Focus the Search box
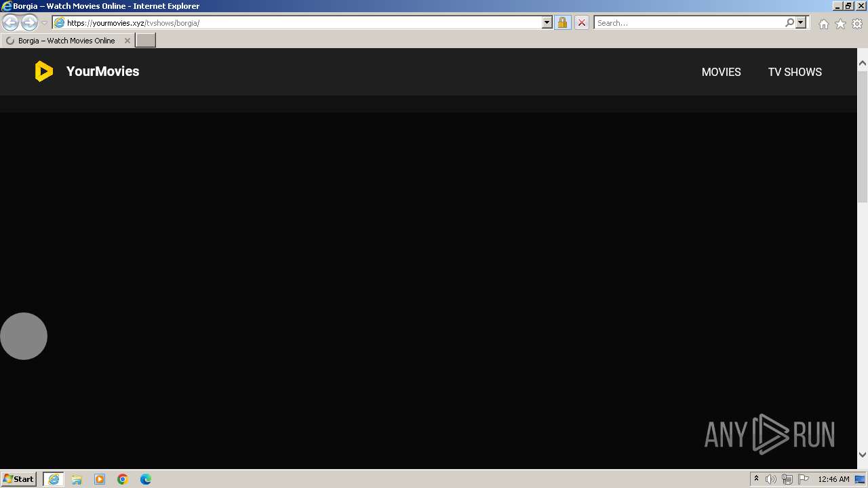The image size is (868, 488). tap(688, 22)
